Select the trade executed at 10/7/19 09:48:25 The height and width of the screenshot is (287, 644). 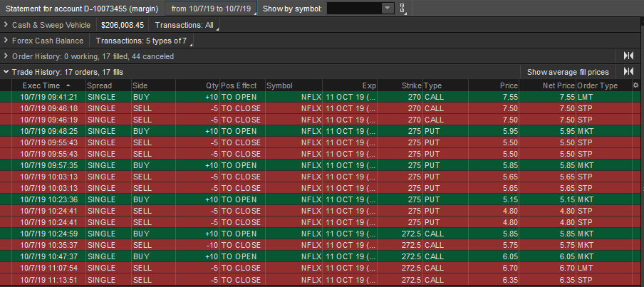click(x=322, y=131)
